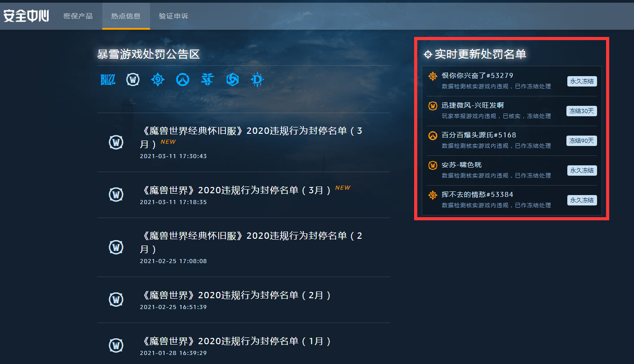Click the 安全中心 logo
This screenshot has width=634, height=364.
26,16
